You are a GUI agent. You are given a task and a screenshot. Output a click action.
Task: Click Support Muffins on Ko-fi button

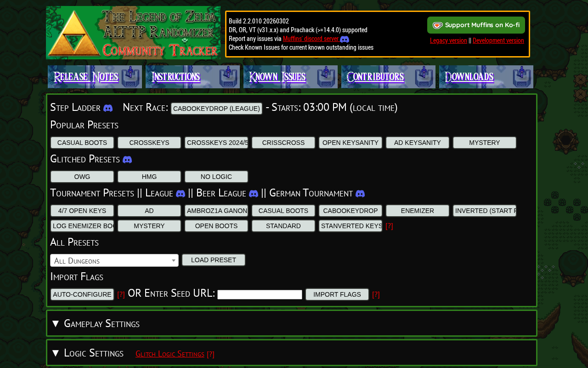[476, 25]
